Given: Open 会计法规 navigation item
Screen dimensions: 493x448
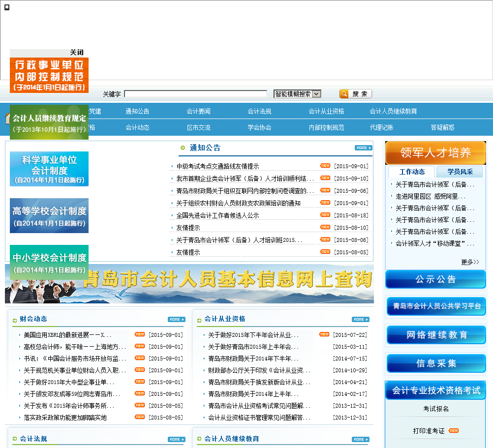Looking at the screenshot, I should pos(259,111).
